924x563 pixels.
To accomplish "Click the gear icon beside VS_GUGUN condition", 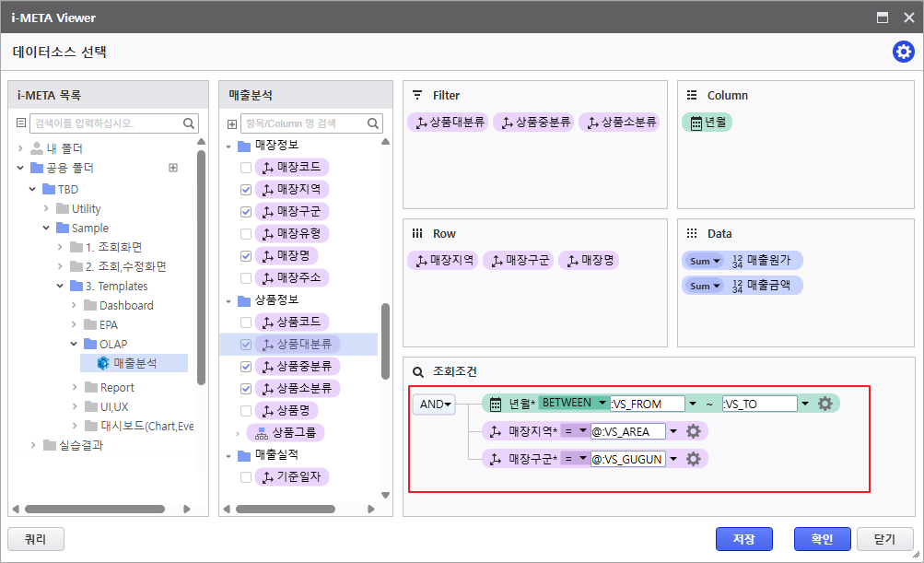I will click(x=694, y=459).
